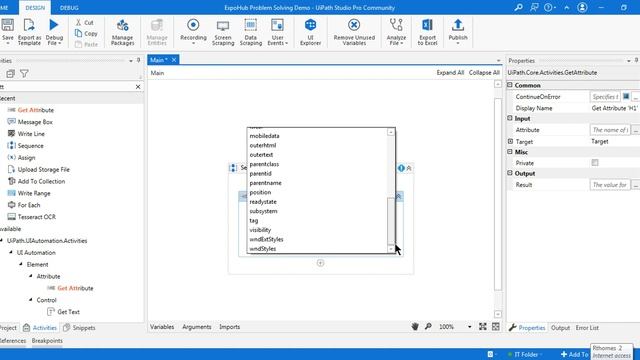Collapse the Misc property group

(510, 151)
